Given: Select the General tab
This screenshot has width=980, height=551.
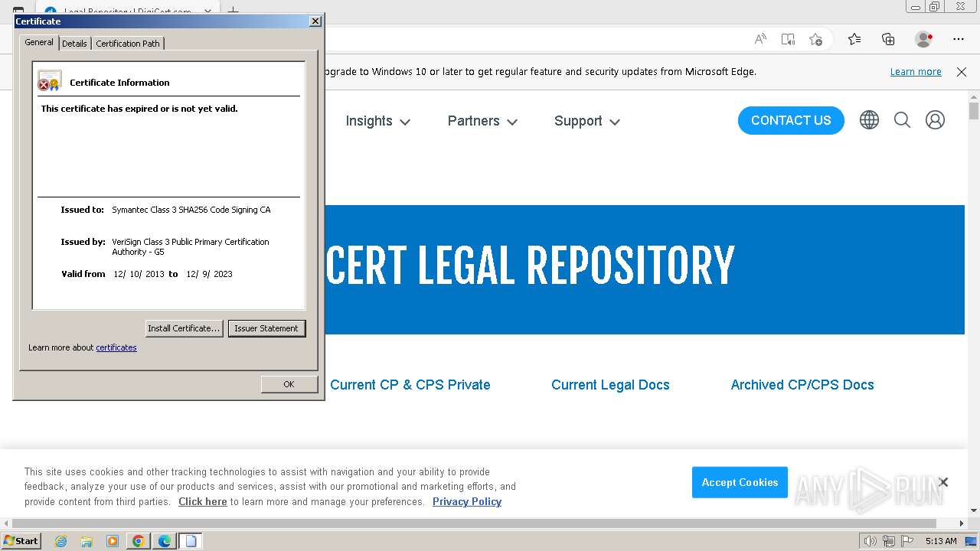Looking at the screenshot, I should tap(39, 42).
